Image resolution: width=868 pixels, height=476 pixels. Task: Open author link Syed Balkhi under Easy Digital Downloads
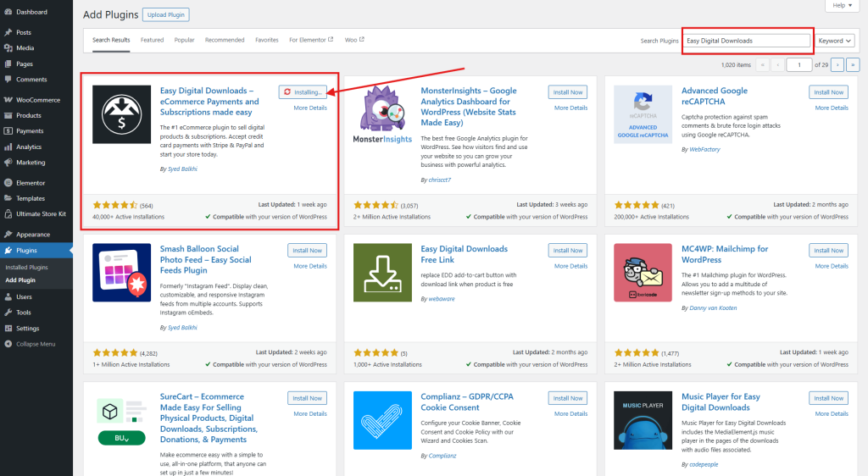182,169
